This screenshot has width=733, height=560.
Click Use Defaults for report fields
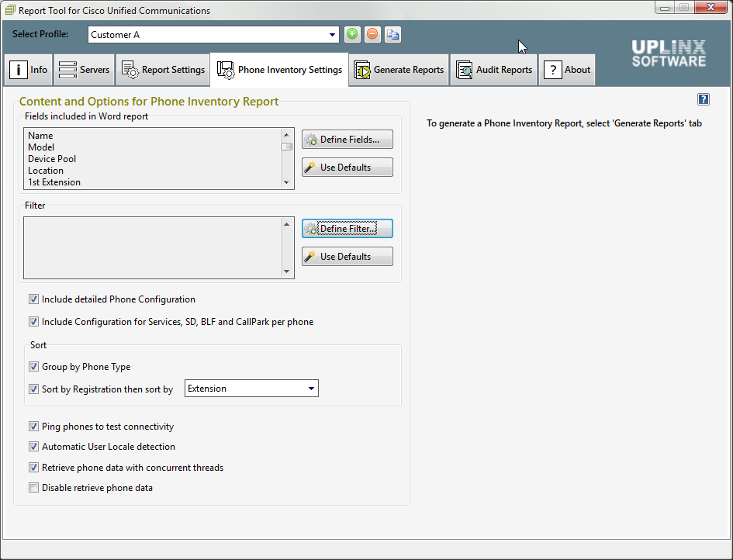(x=347, y=168)
